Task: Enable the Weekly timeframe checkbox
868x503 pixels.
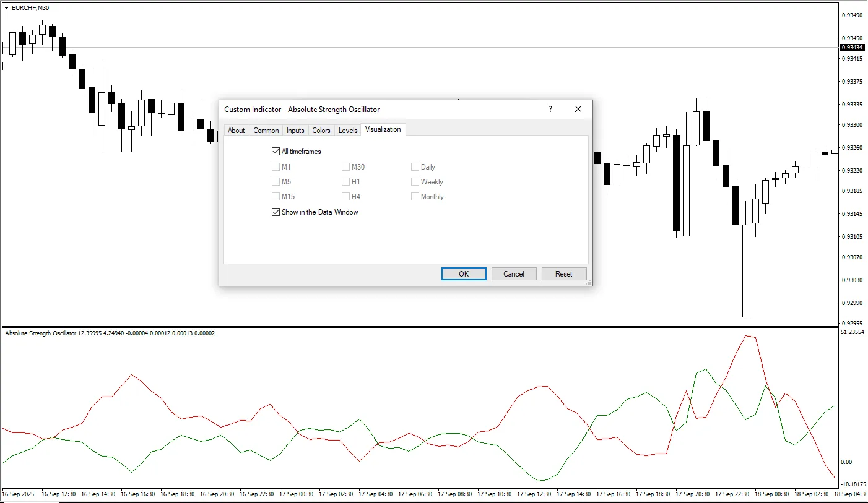Action: pos(415,181)
